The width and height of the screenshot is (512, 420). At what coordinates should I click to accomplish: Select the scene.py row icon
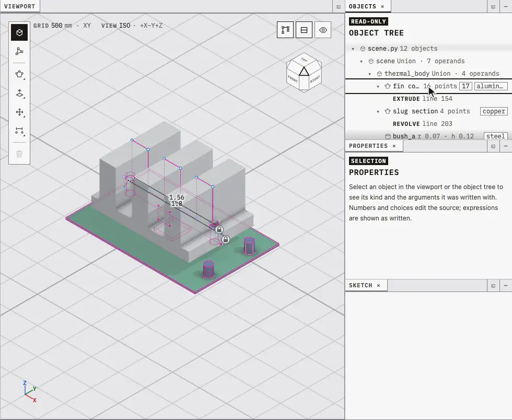pos(363,49)
